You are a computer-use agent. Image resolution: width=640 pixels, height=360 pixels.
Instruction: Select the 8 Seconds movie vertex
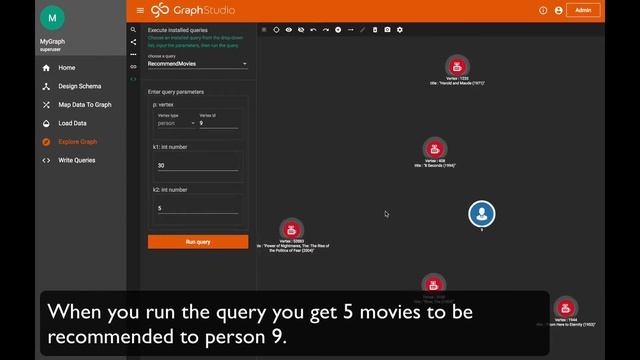435,148
